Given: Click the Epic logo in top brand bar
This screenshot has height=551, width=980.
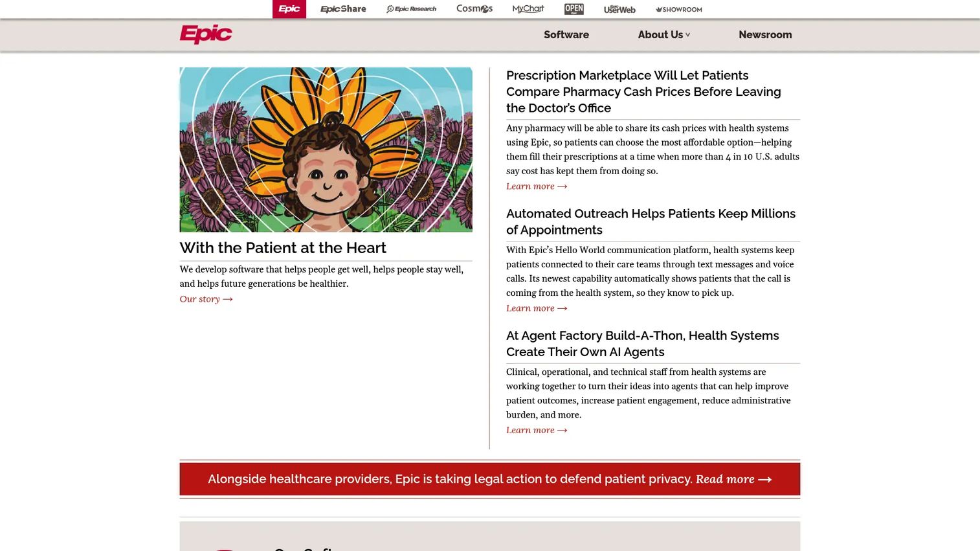Looking at the screenshot, I should (289, 9).
